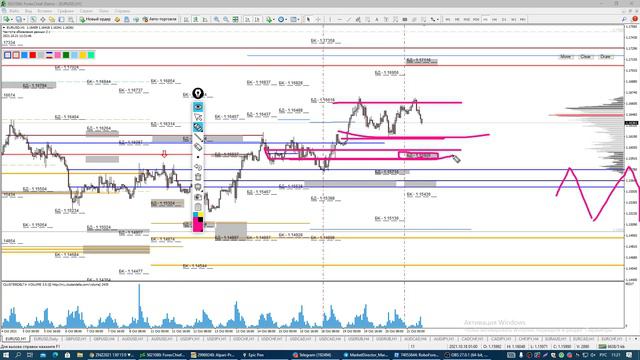Switch to the GBPUSD,H1 chart tab
The image size is (640, 360).
(76, 339)
